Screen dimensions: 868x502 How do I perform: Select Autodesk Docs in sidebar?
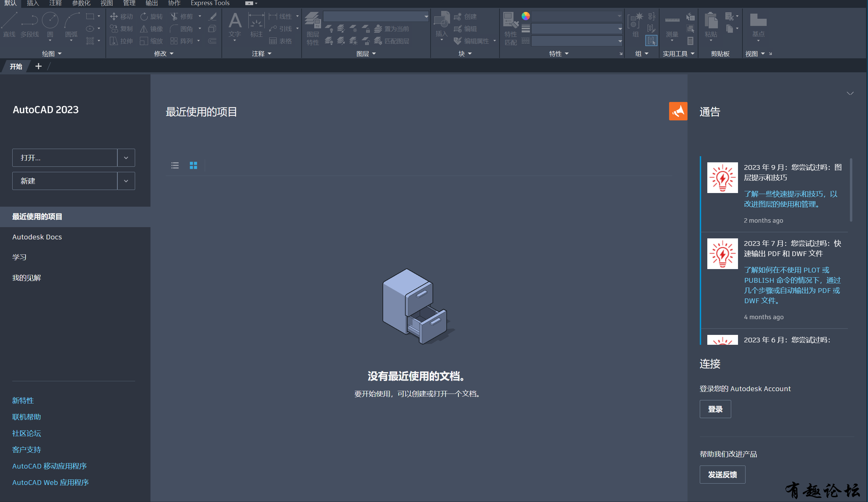[37, 237]
